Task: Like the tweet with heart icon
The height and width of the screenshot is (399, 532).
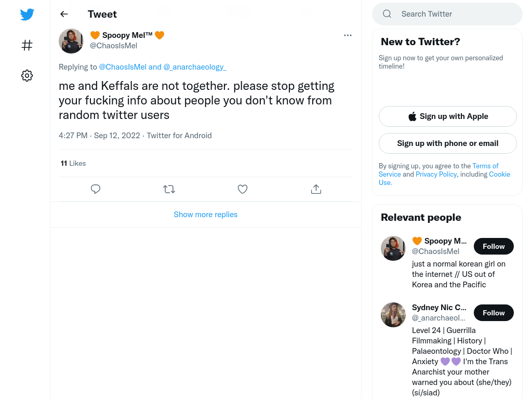Action: click(x=242, y=189)
